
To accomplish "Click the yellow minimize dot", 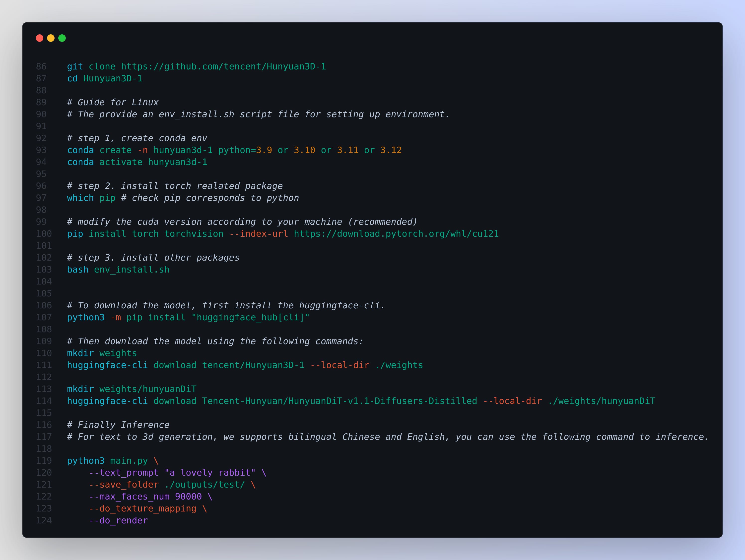I will tap(51, 38).
